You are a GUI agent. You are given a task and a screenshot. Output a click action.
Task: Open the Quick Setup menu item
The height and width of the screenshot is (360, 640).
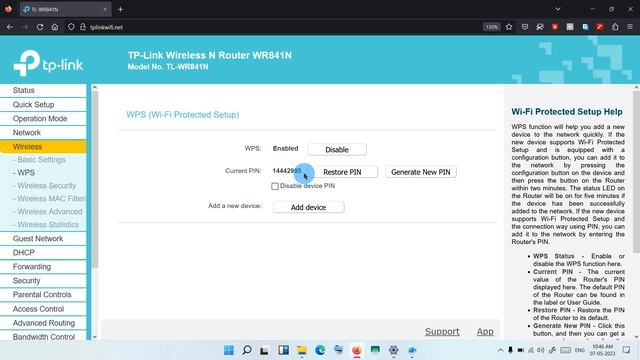(43, 104)
